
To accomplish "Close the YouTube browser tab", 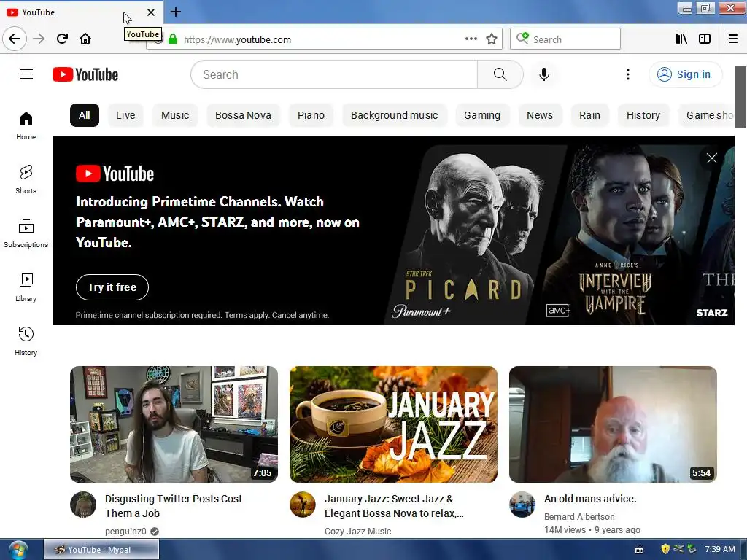I will tap(150, 12).
